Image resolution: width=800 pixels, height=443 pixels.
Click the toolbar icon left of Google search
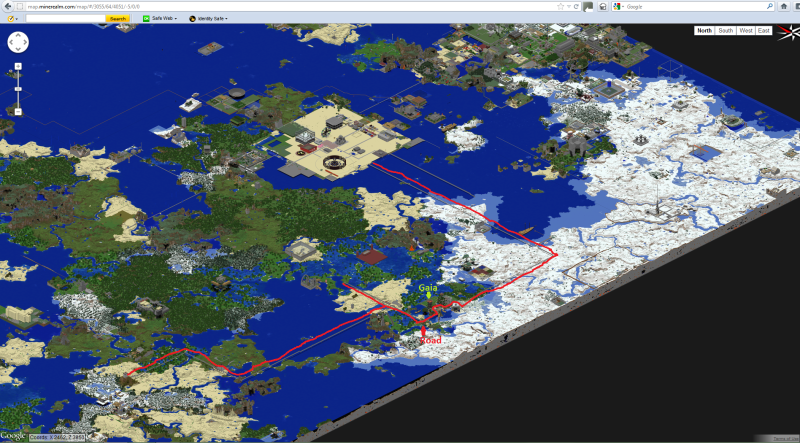pyautogui.click(x=603, y=7)
